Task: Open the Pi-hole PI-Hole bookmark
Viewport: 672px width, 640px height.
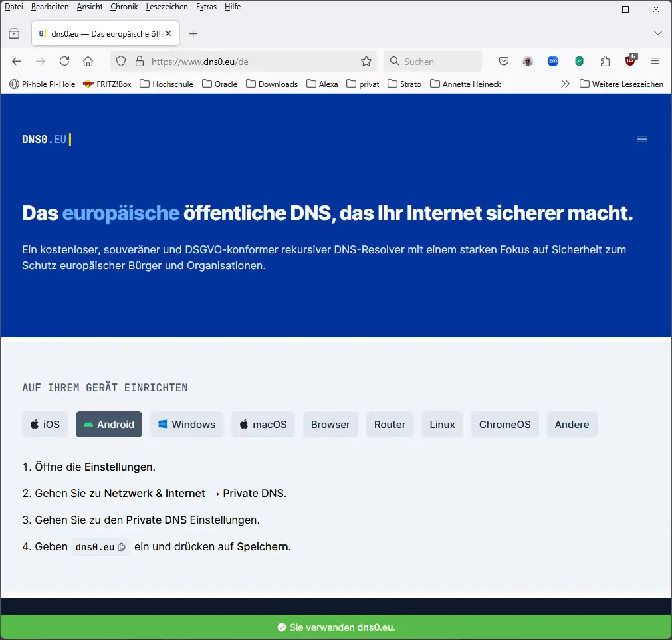Action: [x=43, y=84]
